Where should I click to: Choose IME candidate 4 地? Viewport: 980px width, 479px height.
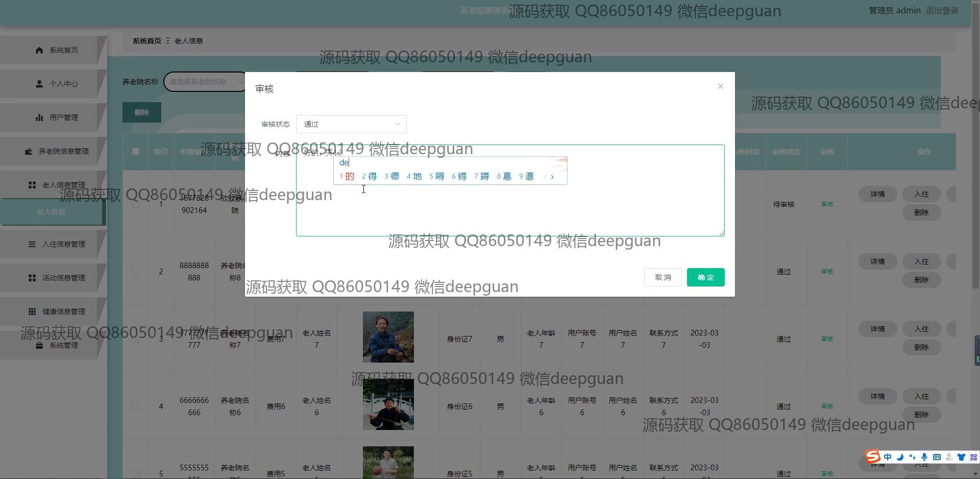coord(414,176)
